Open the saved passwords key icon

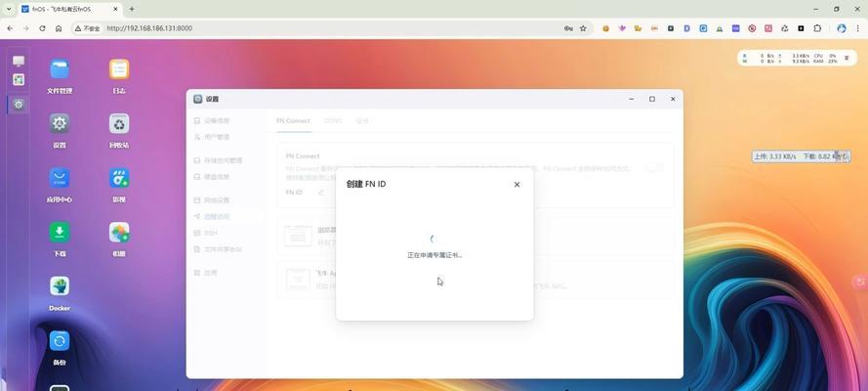click(x=568, y=28)
